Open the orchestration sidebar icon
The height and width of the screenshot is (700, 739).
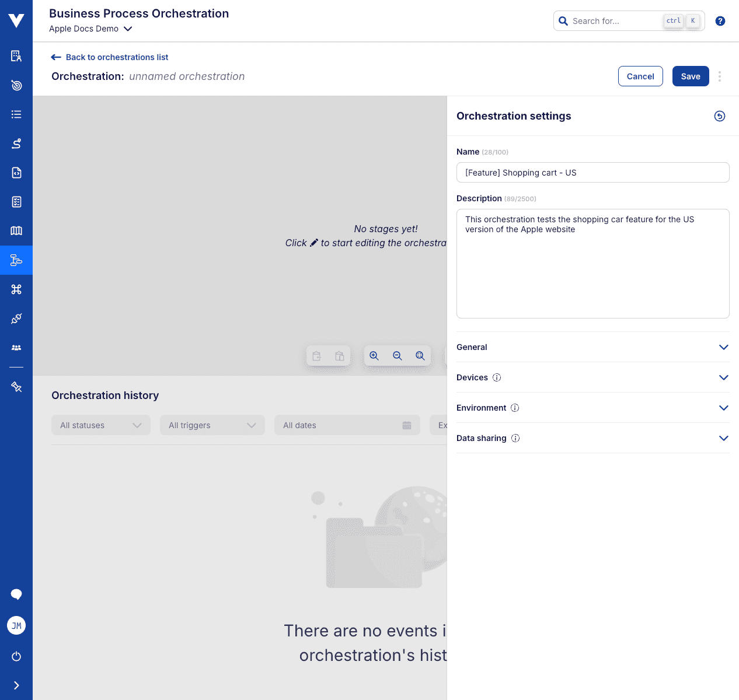16,260
